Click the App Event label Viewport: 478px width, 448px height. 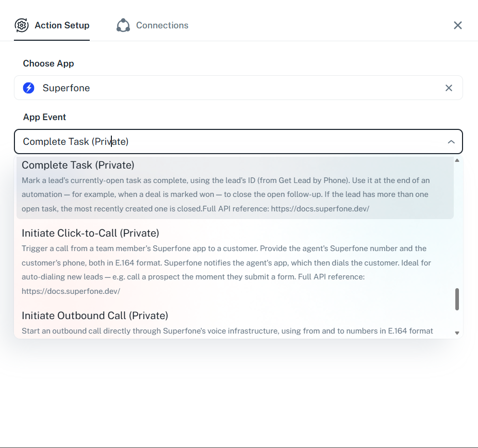[44, 117]
